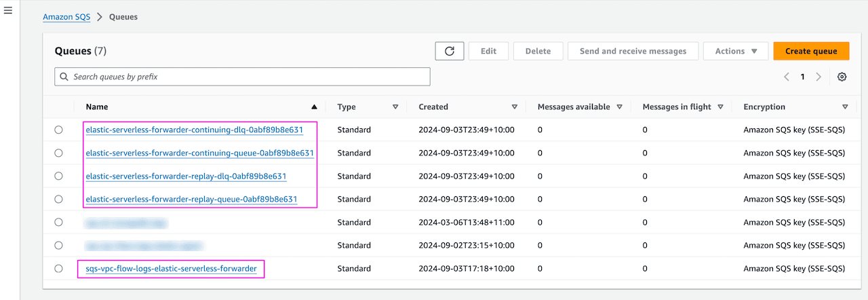Sort by Messages available column
This screenshot has height=300, width=868.
(x=620, y=107)
